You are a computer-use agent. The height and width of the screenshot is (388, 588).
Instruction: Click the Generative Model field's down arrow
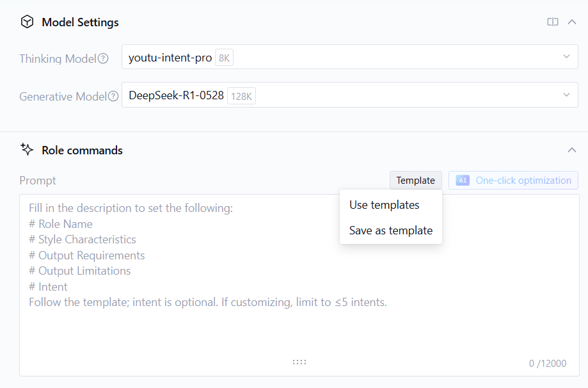coord(566,95)
